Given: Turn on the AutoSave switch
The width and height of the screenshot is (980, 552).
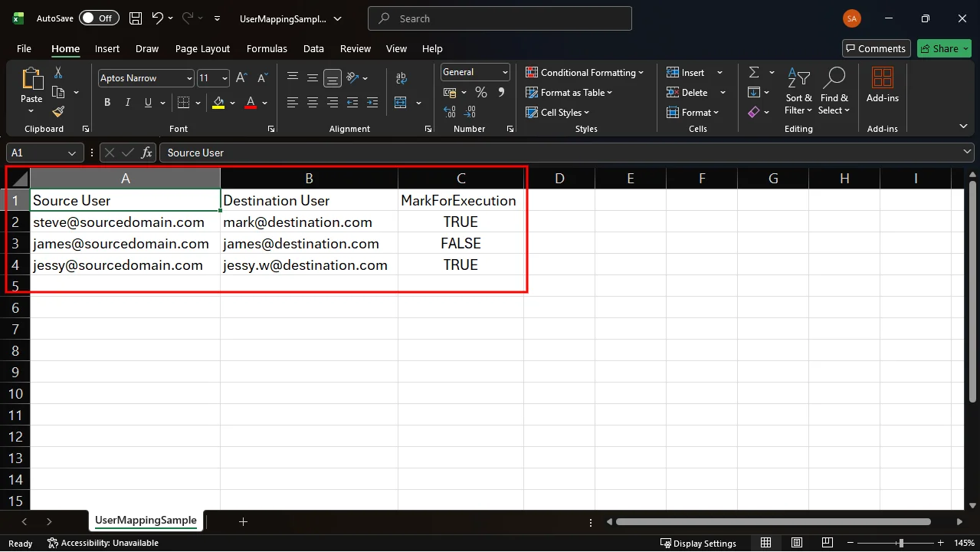Looking at the screenshot, I should pos(99,18).
